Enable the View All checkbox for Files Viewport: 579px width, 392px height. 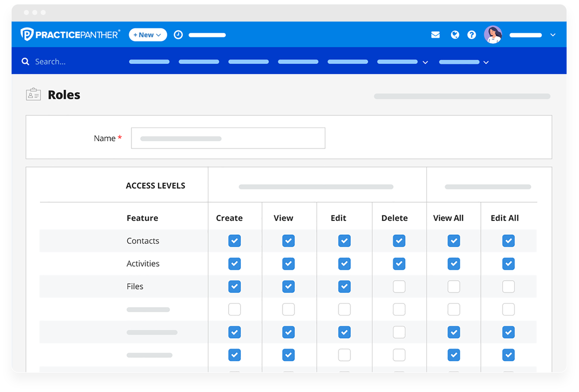(x=454, y=286)
